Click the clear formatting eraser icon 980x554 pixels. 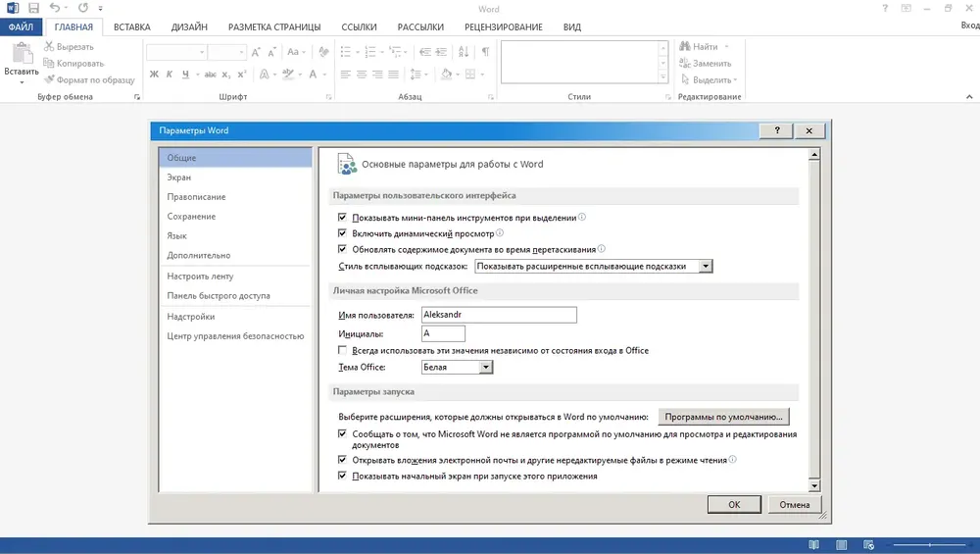[x=323, y=52]
